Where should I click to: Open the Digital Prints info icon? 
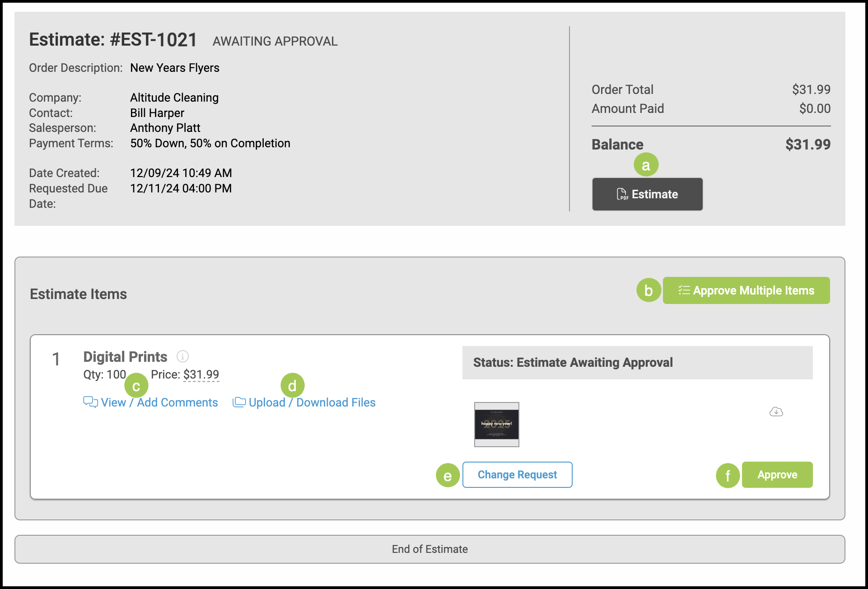tap(182, 356)
